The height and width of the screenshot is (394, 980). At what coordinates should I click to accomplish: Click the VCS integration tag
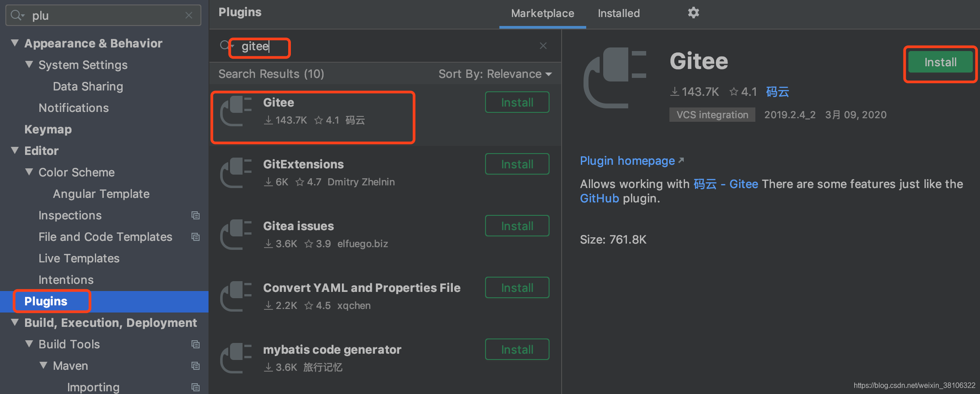pyautogui.click(x=712, y=115)
